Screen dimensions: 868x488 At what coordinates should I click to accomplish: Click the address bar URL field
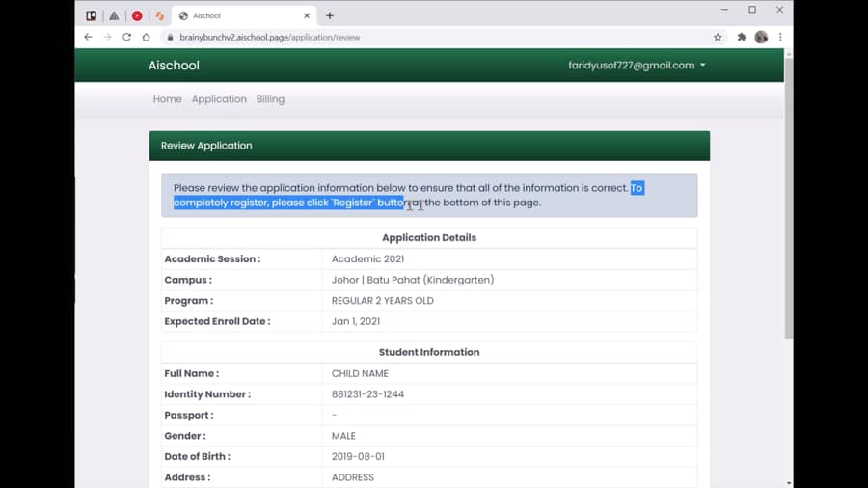click(386, 37)
